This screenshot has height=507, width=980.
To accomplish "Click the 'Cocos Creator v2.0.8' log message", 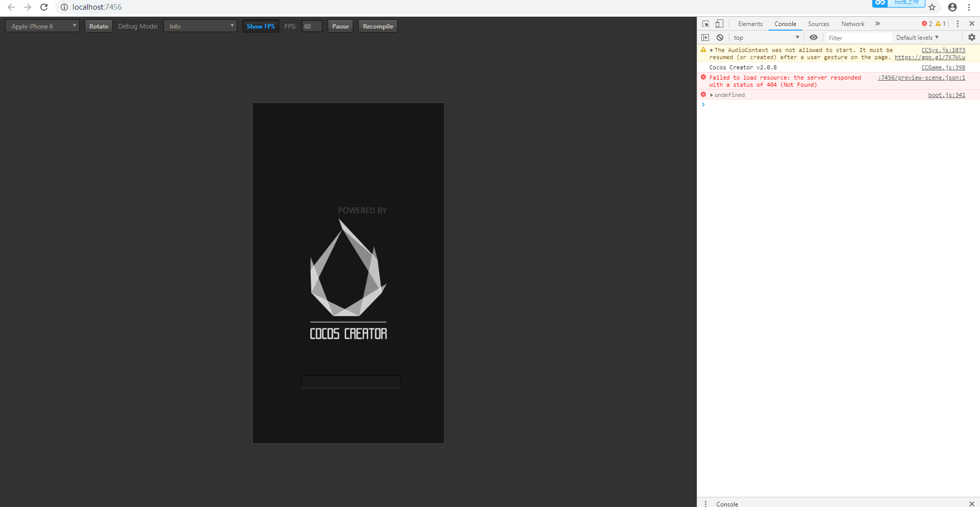I will pos(743,67).
